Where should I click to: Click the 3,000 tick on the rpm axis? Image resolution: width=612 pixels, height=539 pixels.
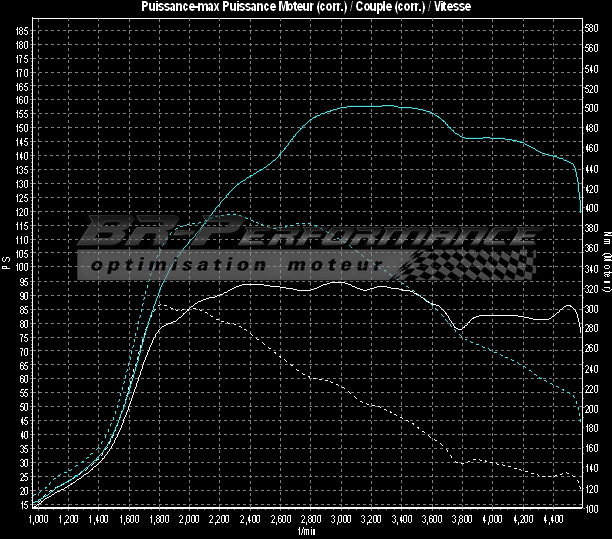[341, 521]
